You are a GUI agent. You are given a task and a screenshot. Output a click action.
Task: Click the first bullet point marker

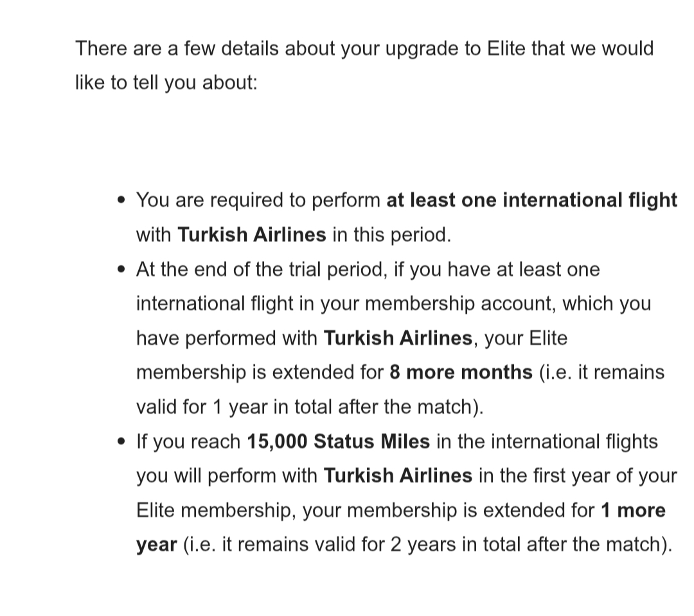(x=121, y=200)
